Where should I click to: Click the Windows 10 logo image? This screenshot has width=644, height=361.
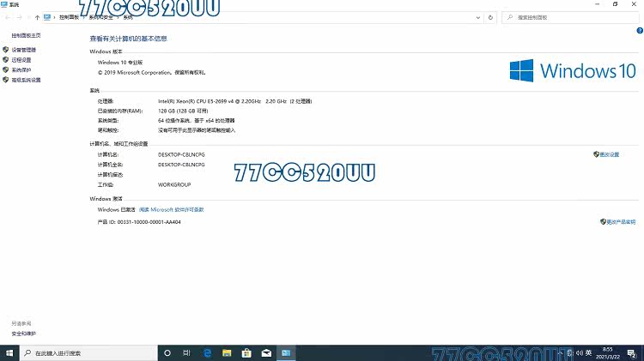pyautogui.click(x=573, y=70)
